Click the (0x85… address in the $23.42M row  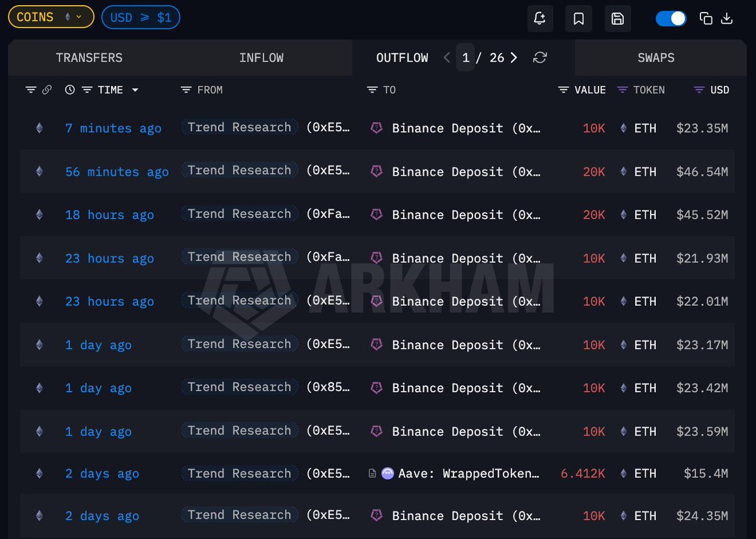tap(328, 387)
